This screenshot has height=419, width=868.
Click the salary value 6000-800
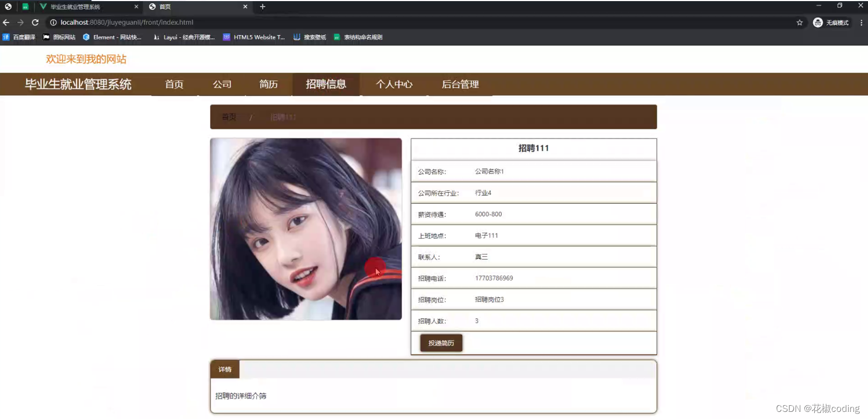pos(489,214)
